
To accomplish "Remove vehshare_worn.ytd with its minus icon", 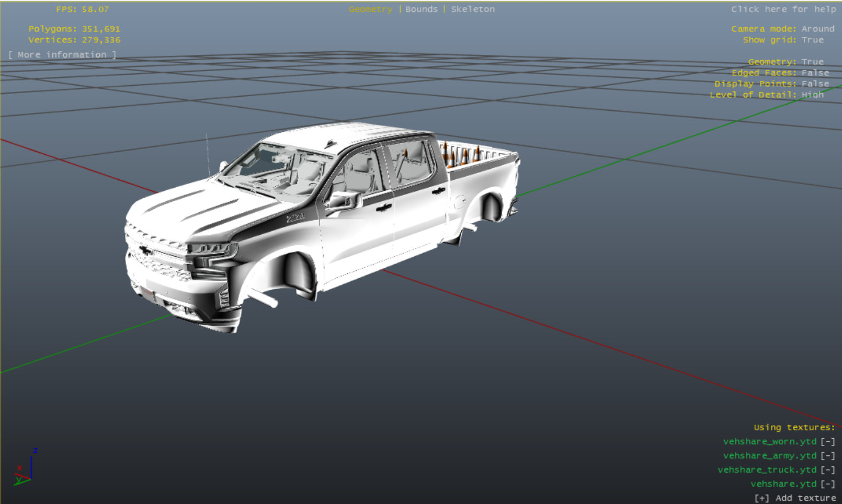I will coord(827,442).
